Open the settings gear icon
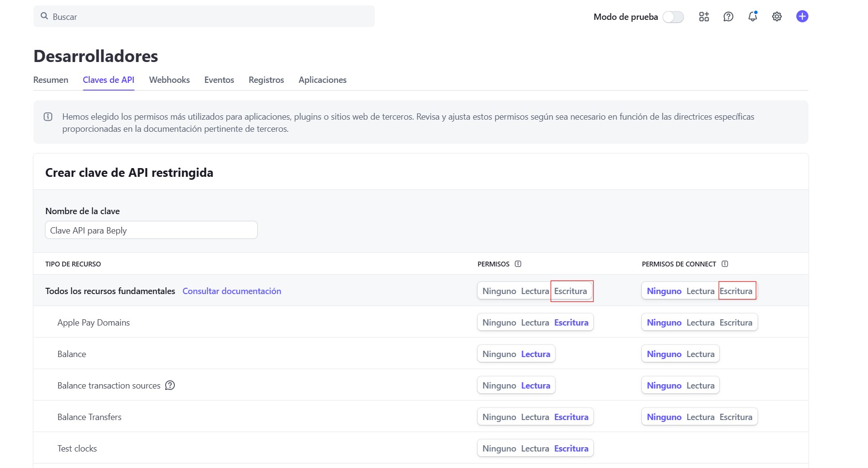The image size is (868, 468). point(777,16)
